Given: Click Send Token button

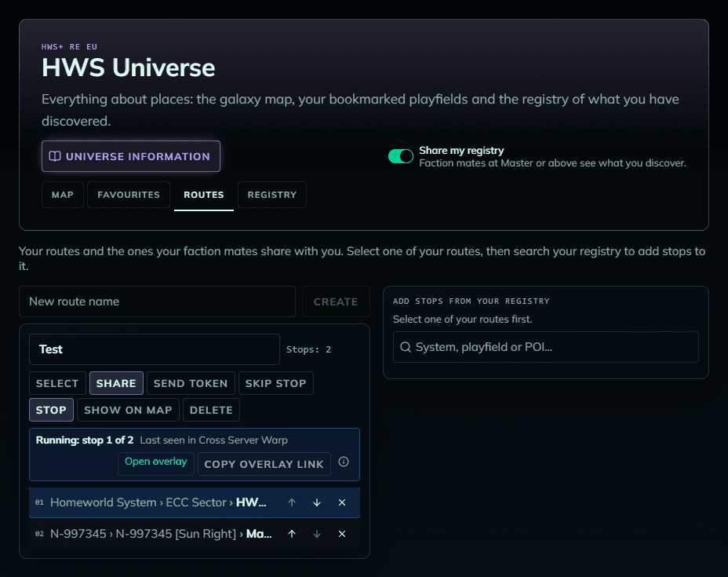Looking at the screenshot, I should pyautogui.click(x=191, y=383).
